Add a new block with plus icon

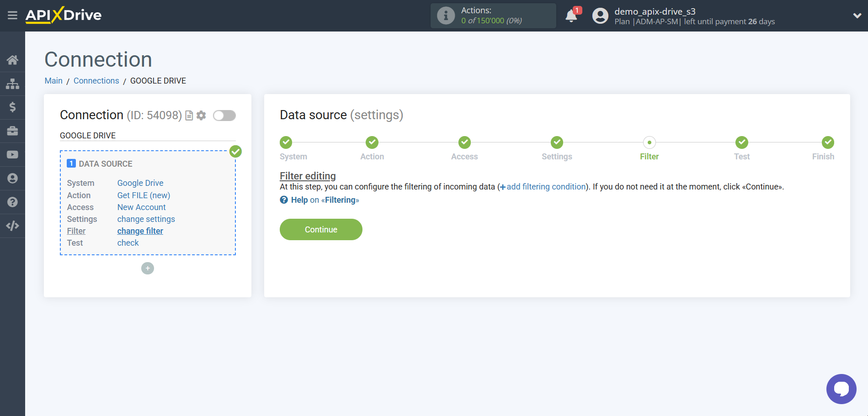(148, 268)
